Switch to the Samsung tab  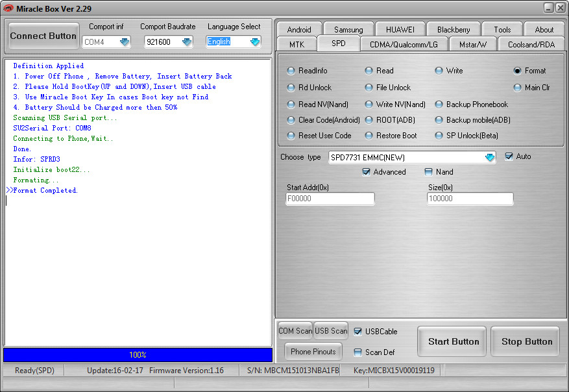click(x=348, y=29)
